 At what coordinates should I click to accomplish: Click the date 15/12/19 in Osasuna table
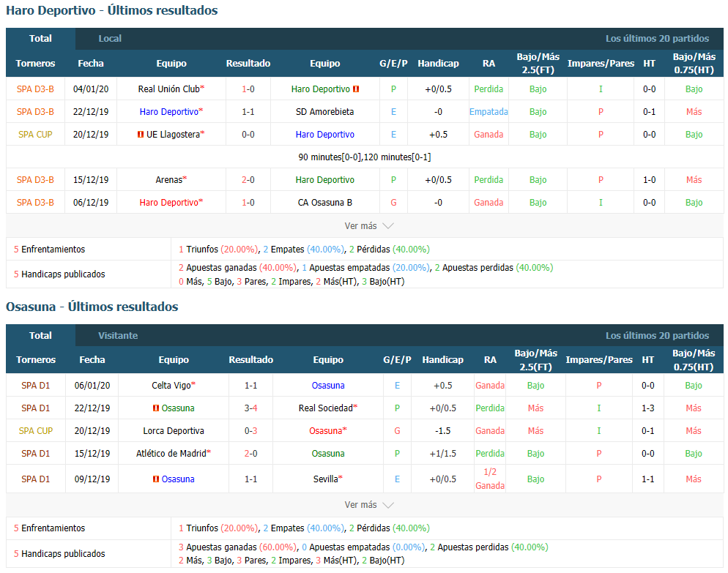coord(92,454)
